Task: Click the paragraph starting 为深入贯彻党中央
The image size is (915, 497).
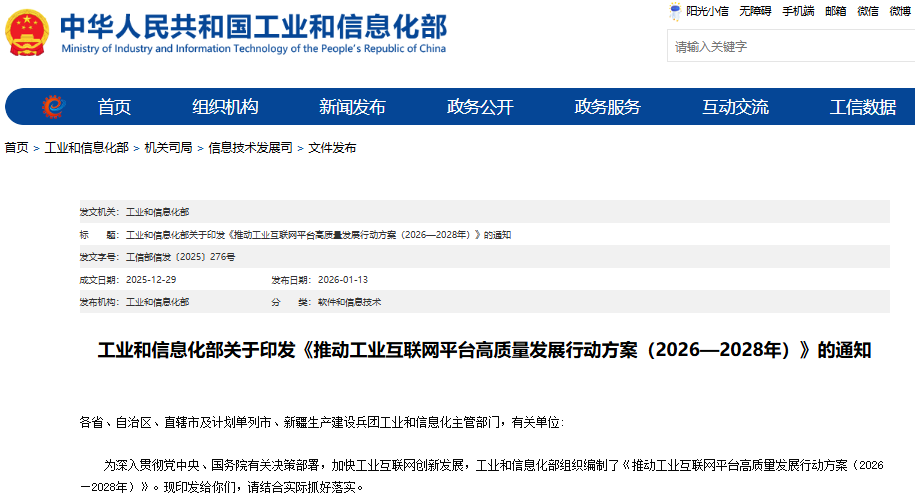Action: click(x=484, y=475)
